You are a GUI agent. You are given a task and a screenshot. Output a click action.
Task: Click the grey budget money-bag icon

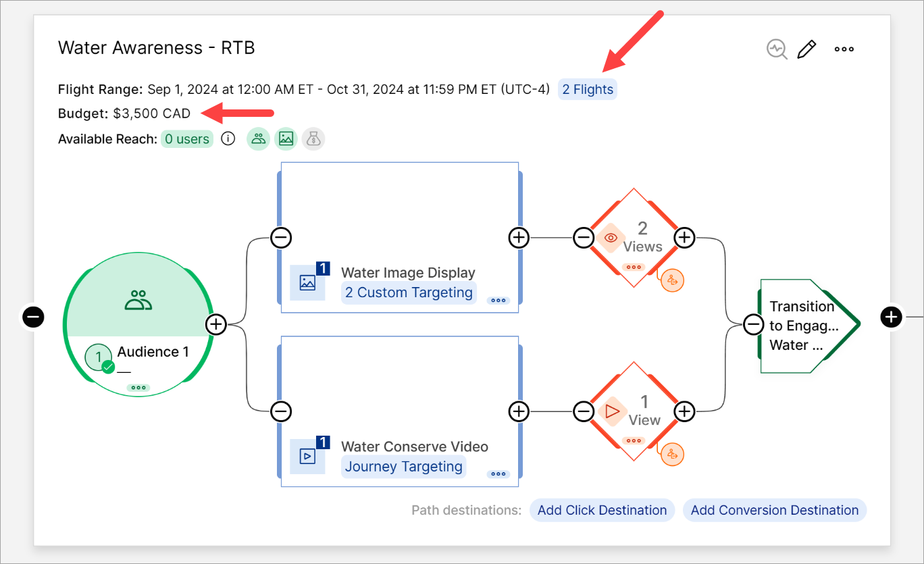click(313, 139)
